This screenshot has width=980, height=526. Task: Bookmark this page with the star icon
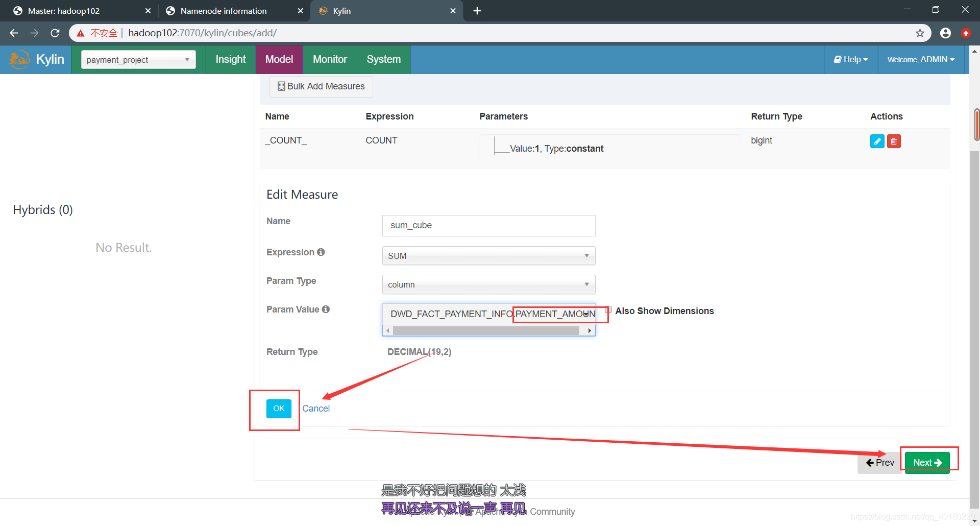[920, 33]
